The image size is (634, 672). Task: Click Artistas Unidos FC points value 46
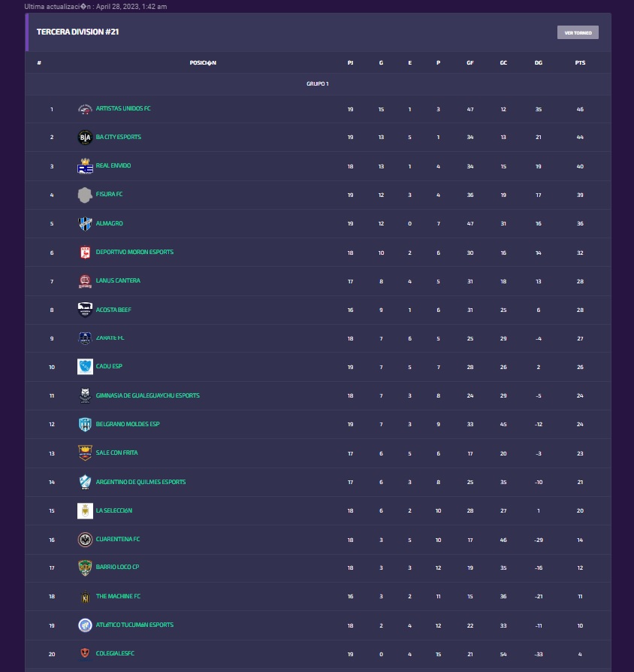pyautogui.click(x=580, y=109)
